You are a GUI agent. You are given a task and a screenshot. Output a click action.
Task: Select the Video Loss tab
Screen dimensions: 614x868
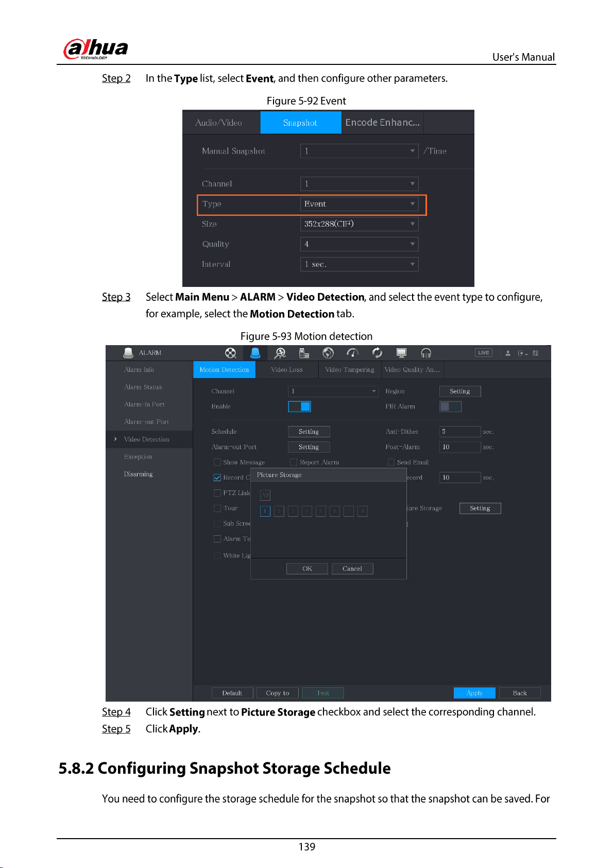point(287,370)
